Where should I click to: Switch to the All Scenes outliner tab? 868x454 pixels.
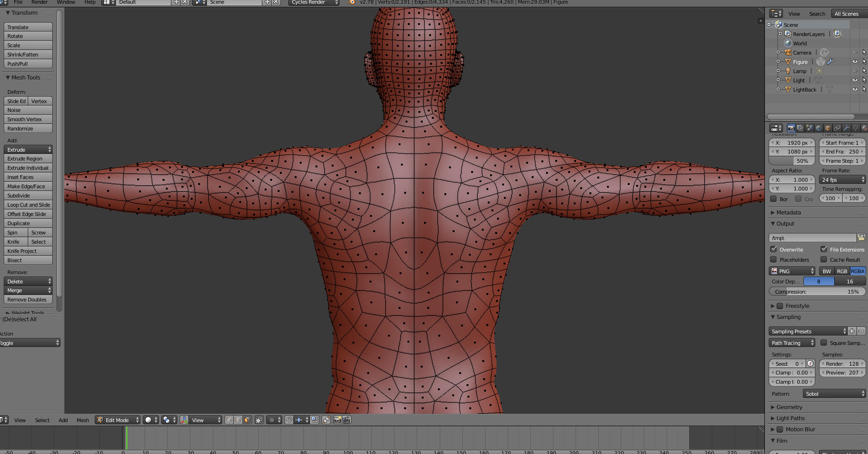tap(847, 13)
